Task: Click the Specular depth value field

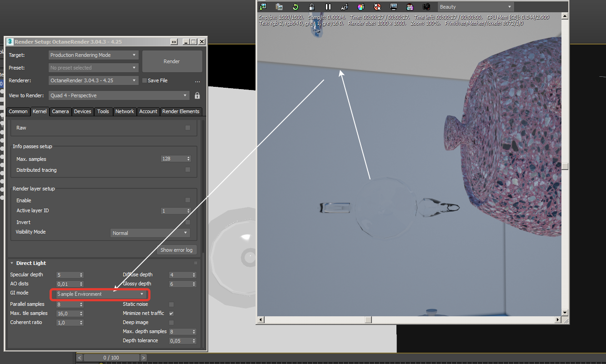Action: [x=67, y=275]
